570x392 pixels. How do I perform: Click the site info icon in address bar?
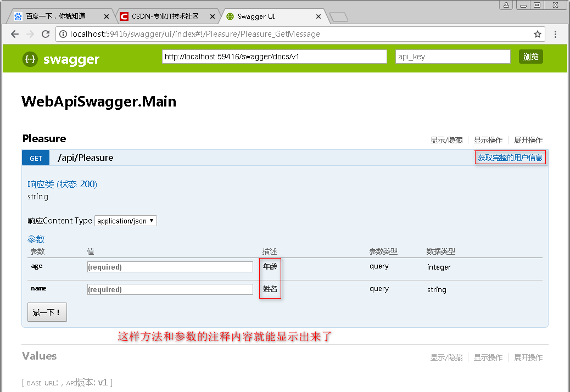tap(64, 34)
